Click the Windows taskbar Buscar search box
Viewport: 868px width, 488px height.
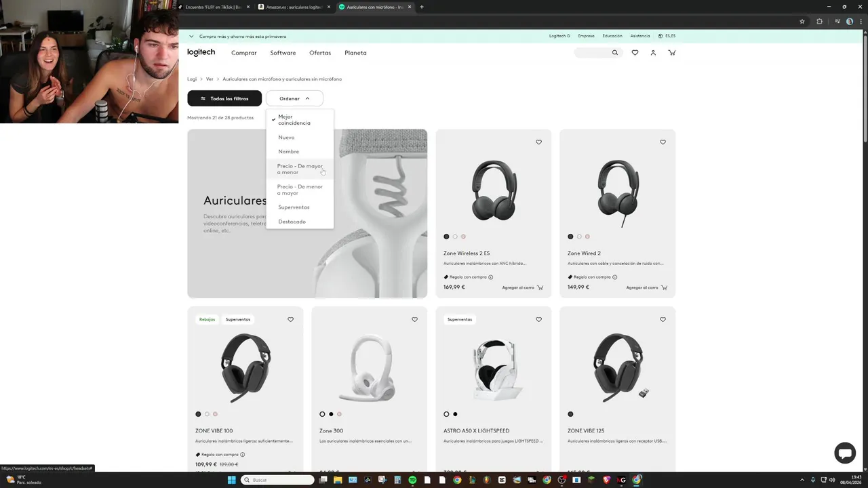click(278, 480)
